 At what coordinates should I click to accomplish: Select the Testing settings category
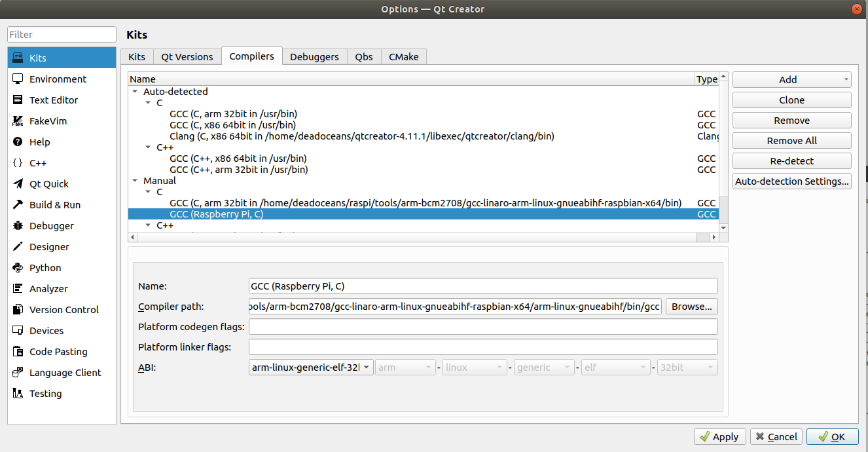click(62, 394)
